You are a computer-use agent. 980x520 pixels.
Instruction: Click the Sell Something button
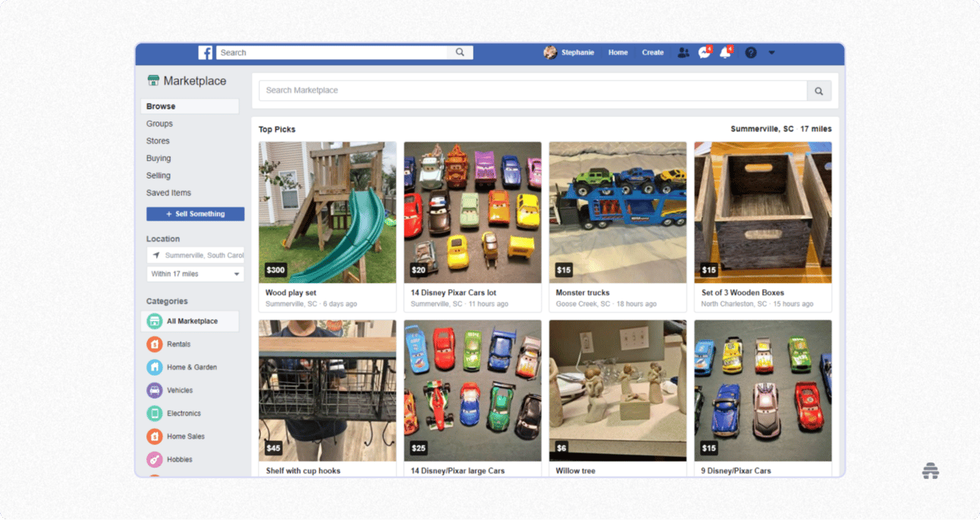[196, 214]
